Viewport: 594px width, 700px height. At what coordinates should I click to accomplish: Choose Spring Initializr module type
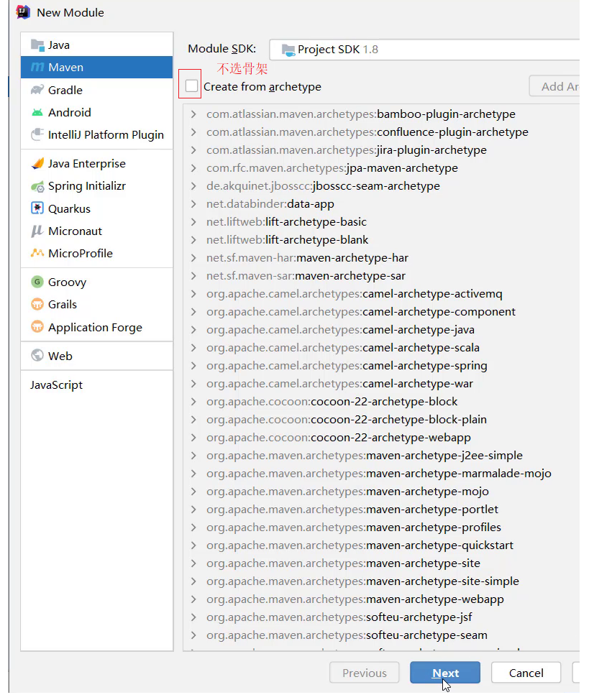(96, 186)
